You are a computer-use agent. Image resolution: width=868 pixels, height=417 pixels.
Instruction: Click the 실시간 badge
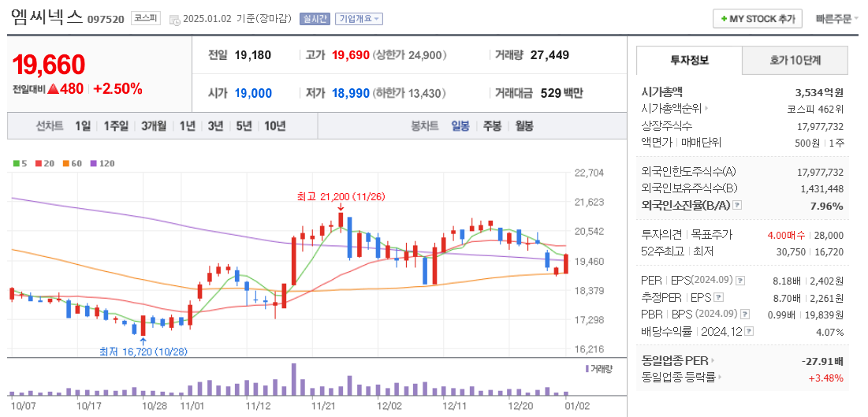pyautogui.click(x=315, y=19)
